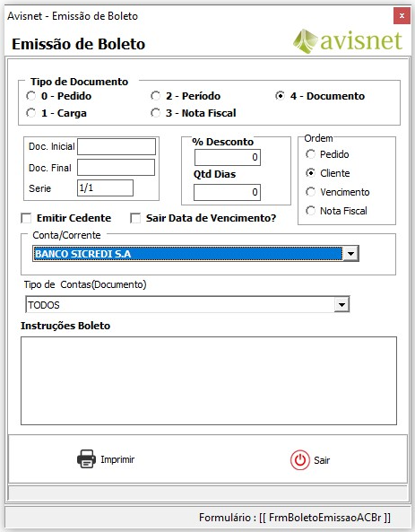Image resolution: width=415 pixels, height=532 pixels.
Task: Select the 0 - Pedido document type
Action: [x=30, y=96]
